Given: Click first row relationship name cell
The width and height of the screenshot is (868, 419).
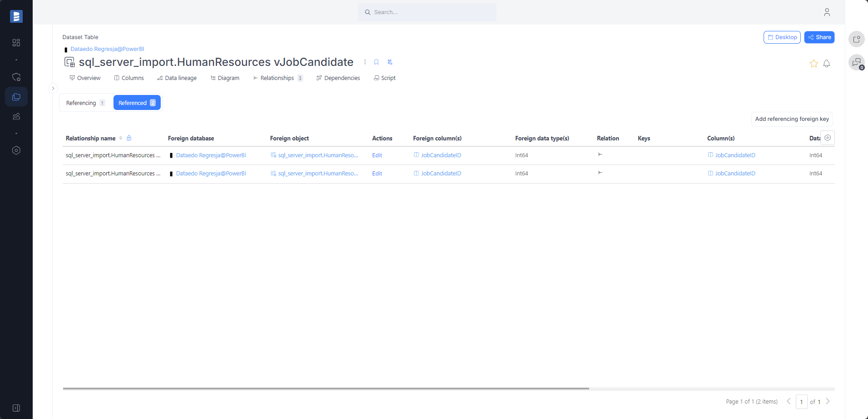Looking at the screenshot, I should (113, 155).
